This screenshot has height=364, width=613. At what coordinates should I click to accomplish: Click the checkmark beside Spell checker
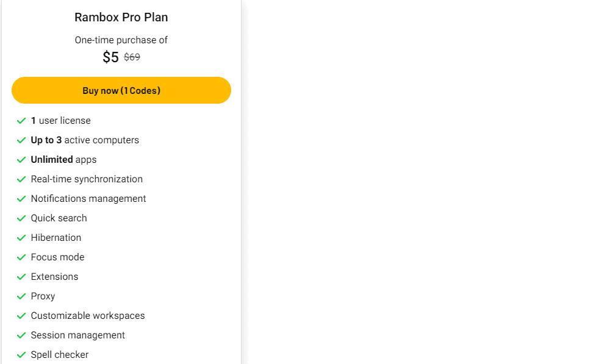(x=21, y=355)
